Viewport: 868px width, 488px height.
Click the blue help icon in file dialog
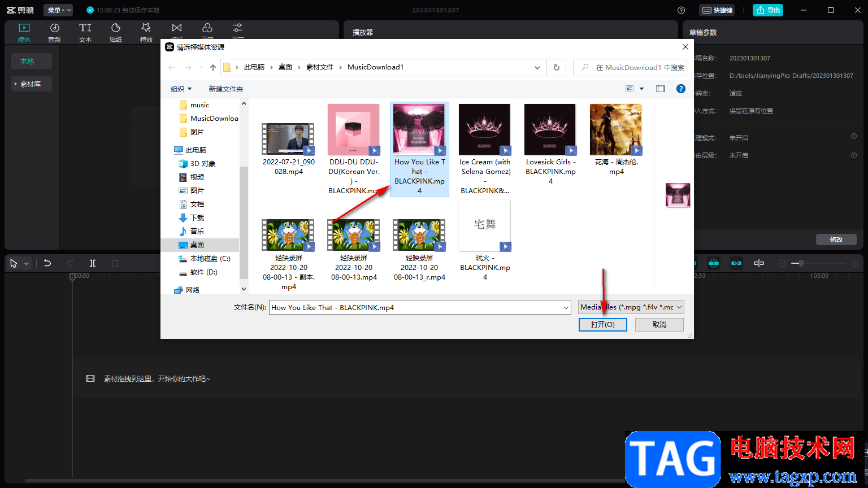point(681,89)
